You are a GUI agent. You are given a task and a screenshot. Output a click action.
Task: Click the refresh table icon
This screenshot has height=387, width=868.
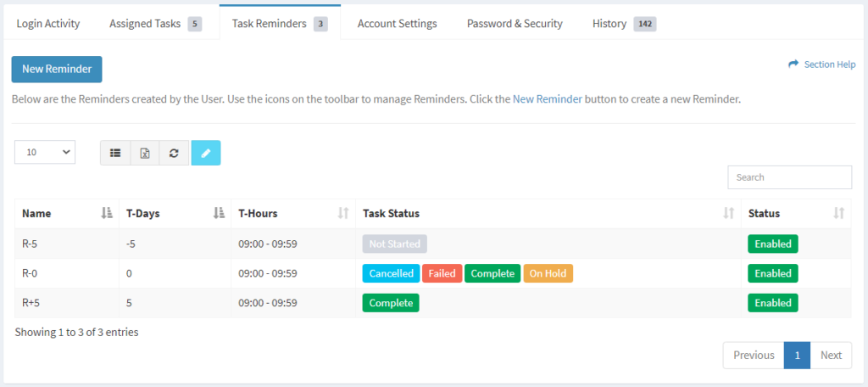pos(174,153)
